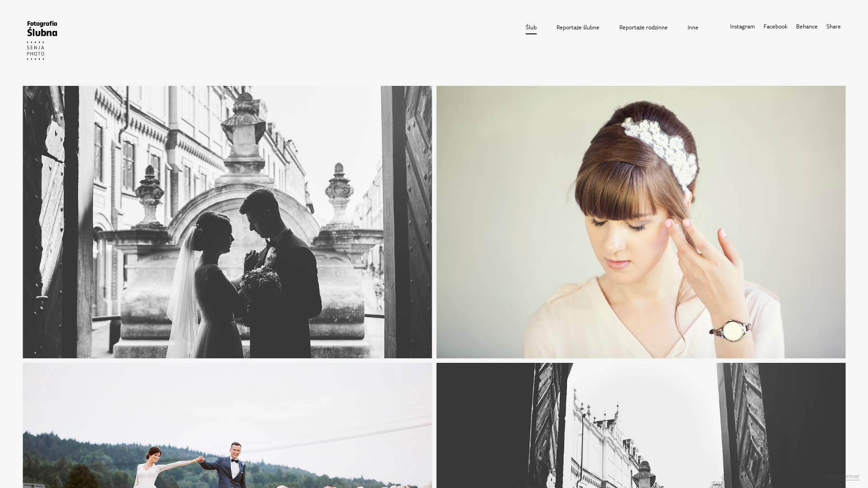
Task: Open the Inne menu item
Action: tap(693, 28)
